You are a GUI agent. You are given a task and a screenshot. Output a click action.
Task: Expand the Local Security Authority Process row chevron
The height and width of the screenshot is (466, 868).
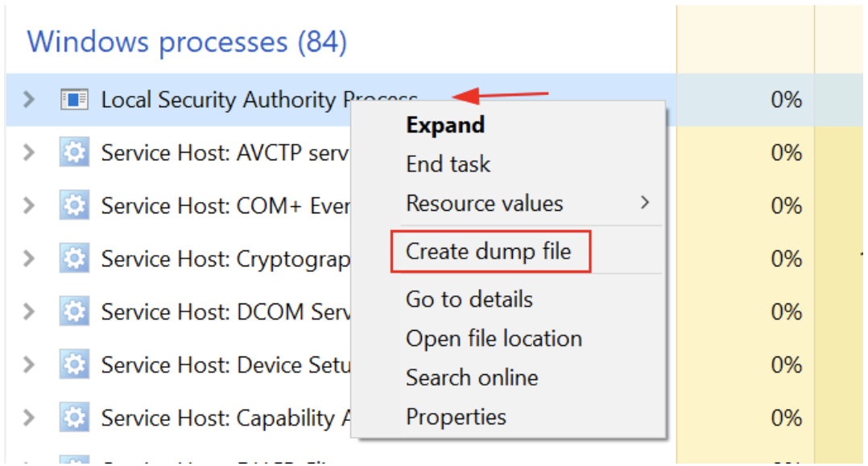coord(29,100)
